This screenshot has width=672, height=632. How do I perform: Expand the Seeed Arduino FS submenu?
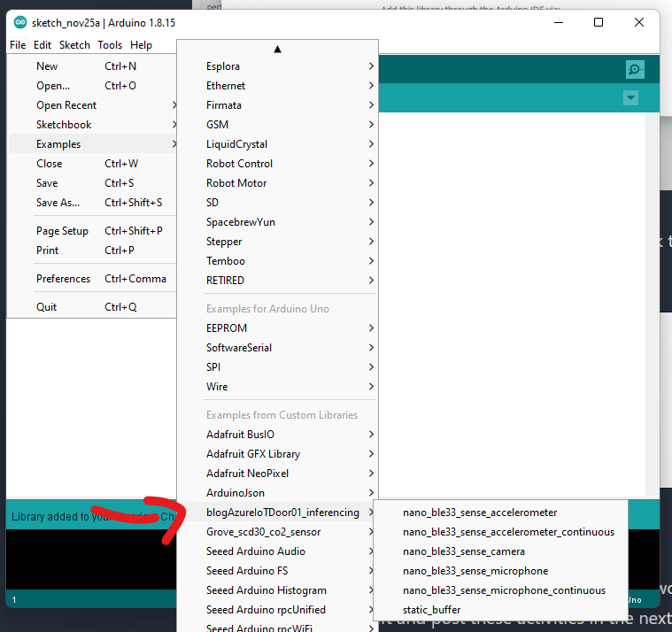tap(278, 571)
